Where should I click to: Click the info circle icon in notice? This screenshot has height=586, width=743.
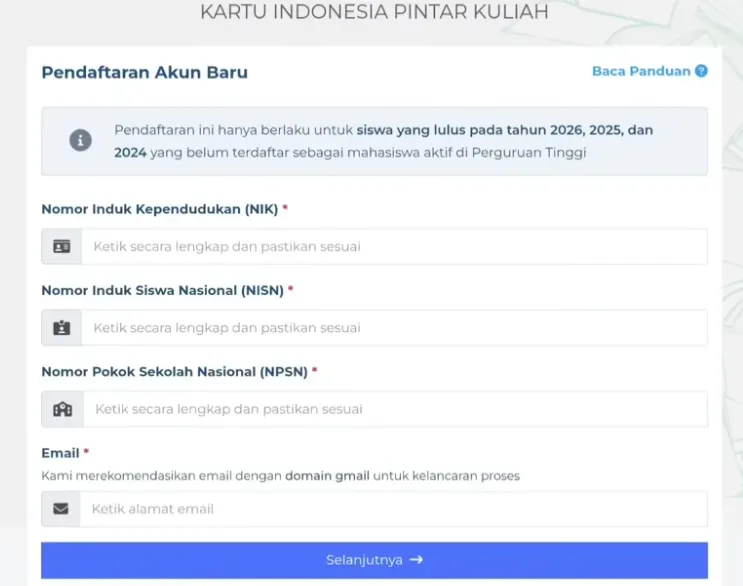(x=81, y=140)
